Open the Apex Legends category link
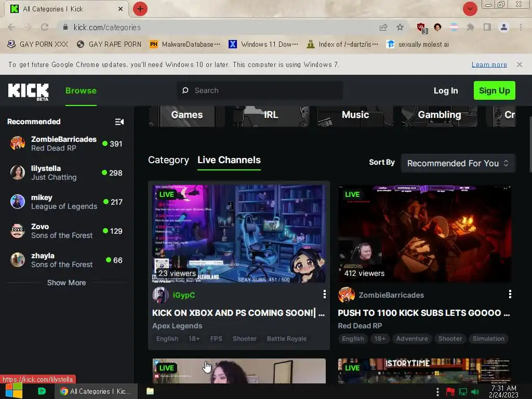 pyautogui.click(x=177, y=326)
